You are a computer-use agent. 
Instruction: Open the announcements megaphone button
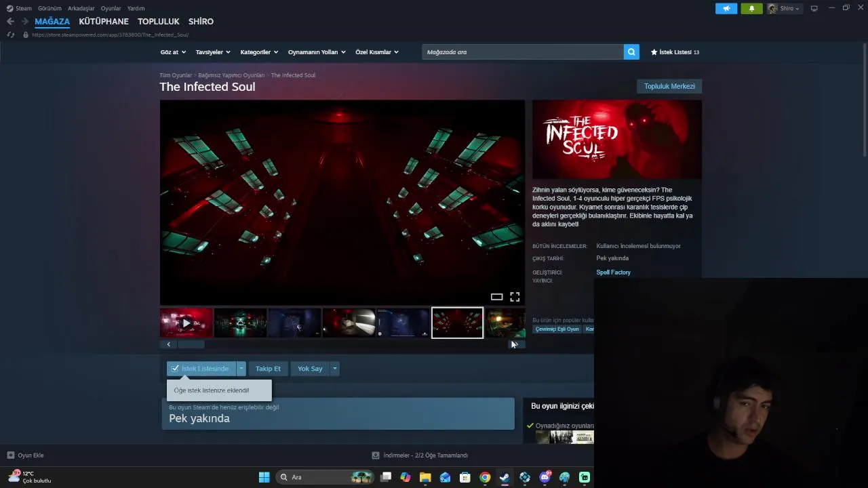(726, 8)
